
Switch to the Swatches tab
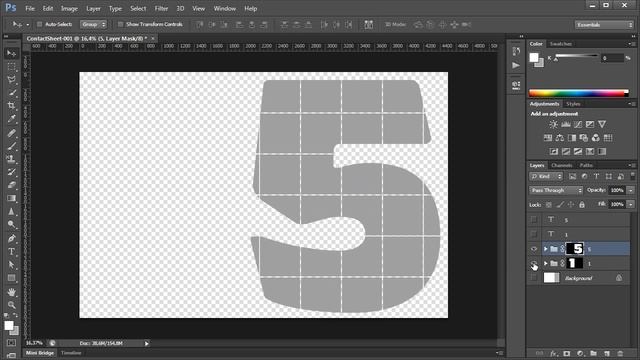560,44
